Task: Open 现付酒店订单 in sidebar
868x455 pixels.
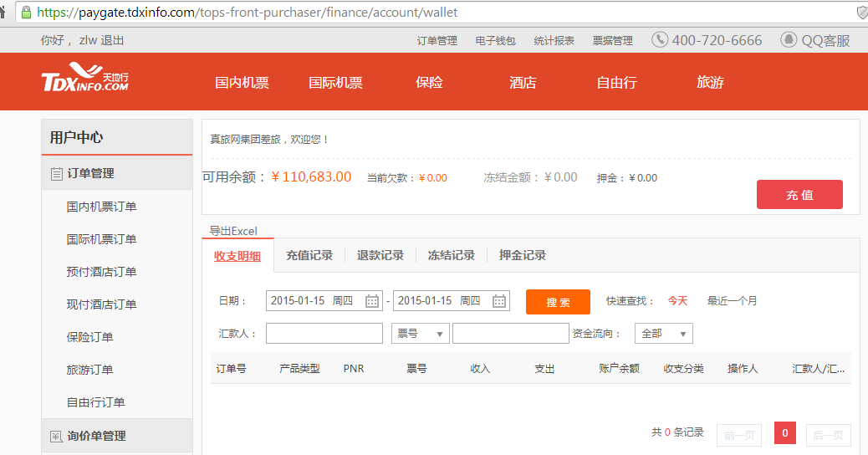Action: [x=101, y=304]
